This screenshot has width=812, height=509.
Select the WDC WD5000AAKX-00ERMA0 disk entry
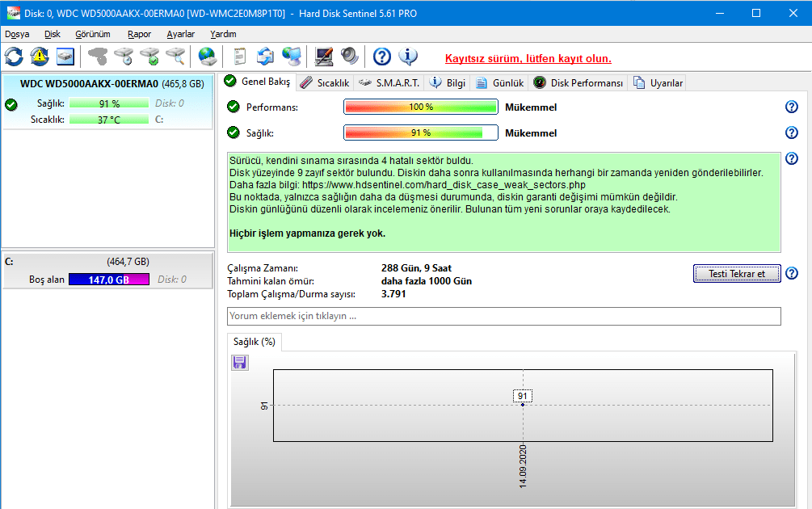pos(107,102)
